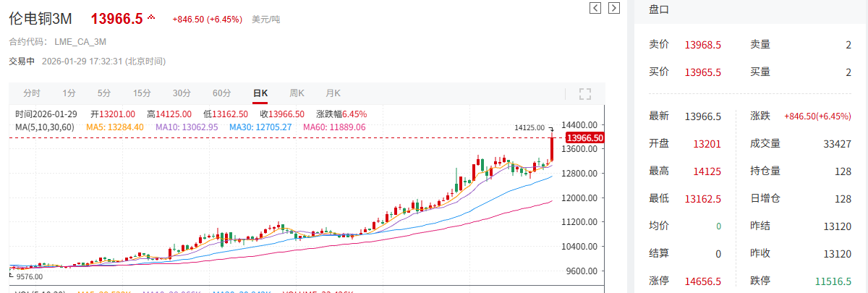Screen dimensions: 868x293
Task: Switch to the 分时 chart tab
Action: point(32,93)
